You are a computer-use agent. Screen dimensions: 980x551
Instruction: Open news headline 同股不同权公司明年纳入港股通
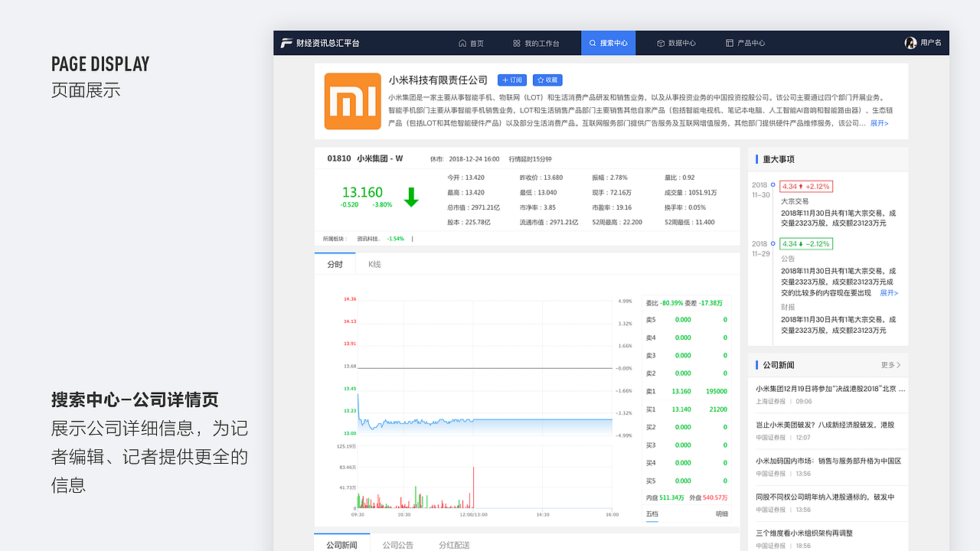click(825, 497)
